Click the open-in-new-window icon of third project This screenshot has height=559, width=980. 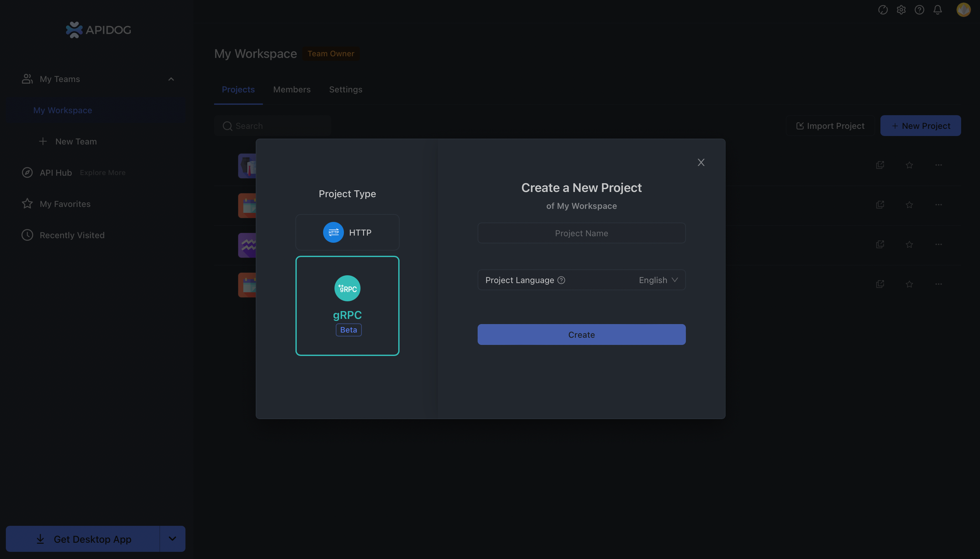[880, 245]
